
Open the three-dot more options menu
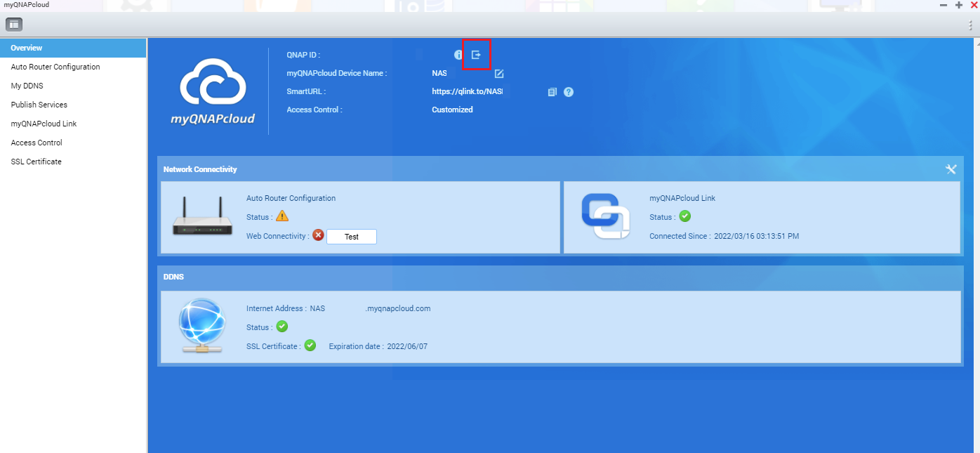tap(971, 25)
